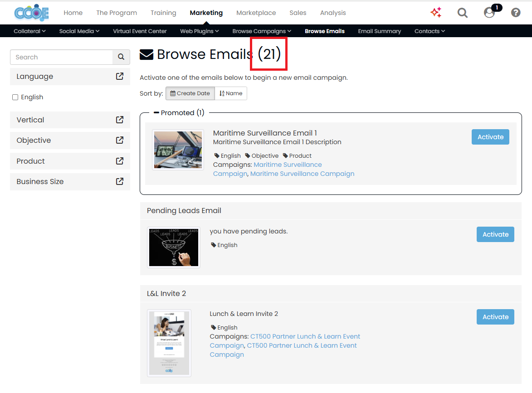Select Browse Emails in submenu bar
Viewport: 532px width, 393px height.
coord(325,31)
